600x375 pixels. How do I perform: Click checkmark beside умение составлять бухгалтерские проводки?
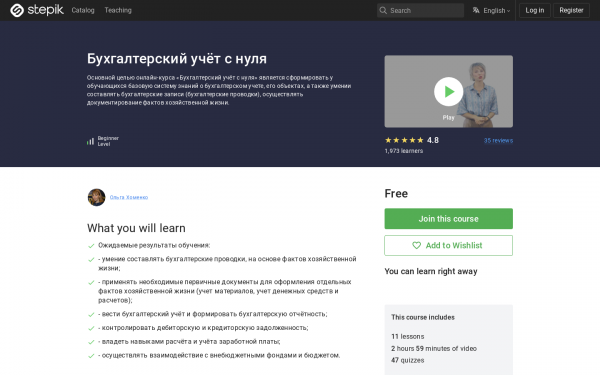click(x=91, y=259)
